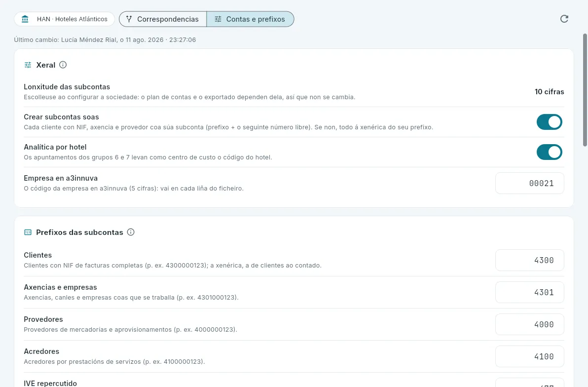
Task: Click the '10 cifras' subconta length value
Action: (x=550, y=92)
